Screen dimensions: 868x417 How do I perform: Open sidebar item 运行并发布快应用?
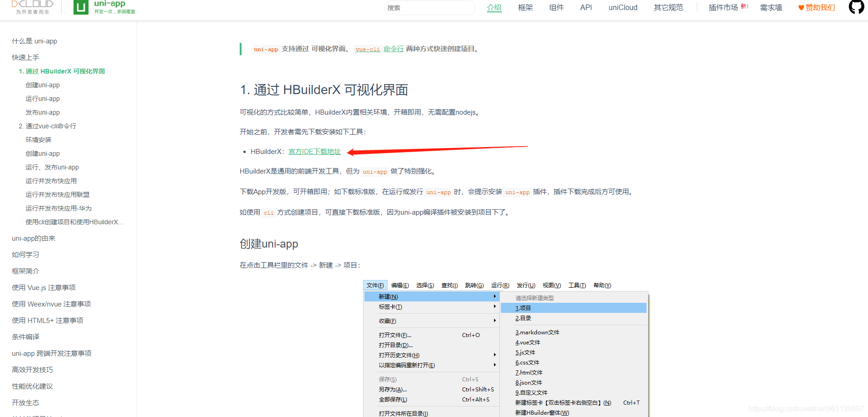click(51, 181)
